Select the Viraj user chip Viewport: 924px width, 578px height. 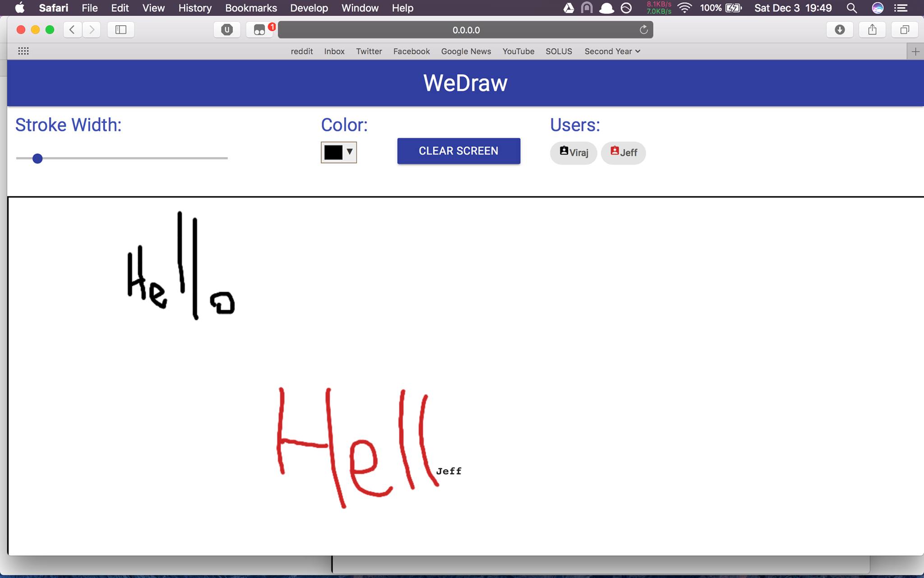(x=573, y=153)
